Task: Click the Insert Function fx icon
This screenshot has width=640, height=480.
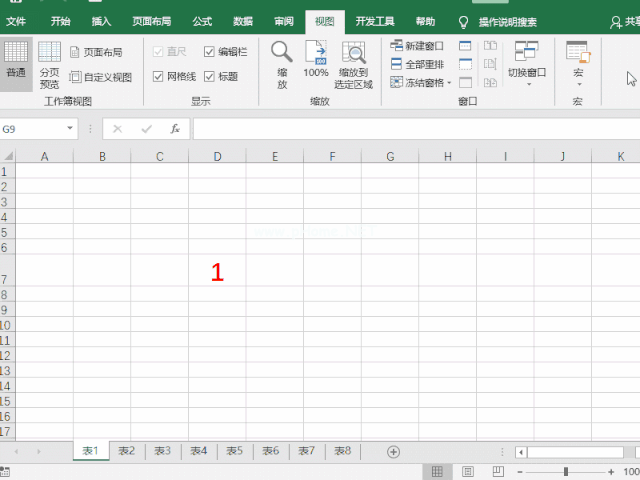Action: point(175,129)
